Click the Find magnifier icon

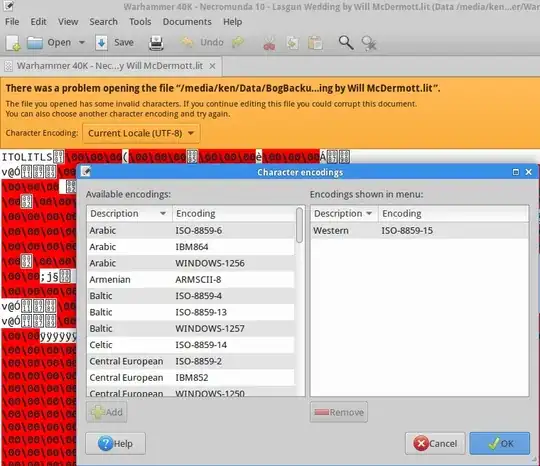pos(346,43)
